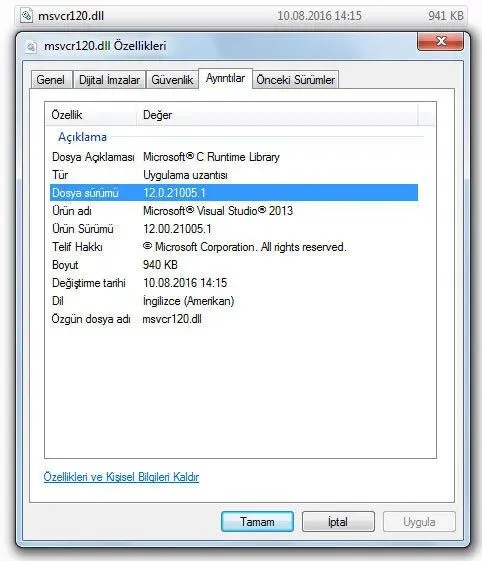Click the Değer column header
Screen dimensions: 482x561
(277, 115)
